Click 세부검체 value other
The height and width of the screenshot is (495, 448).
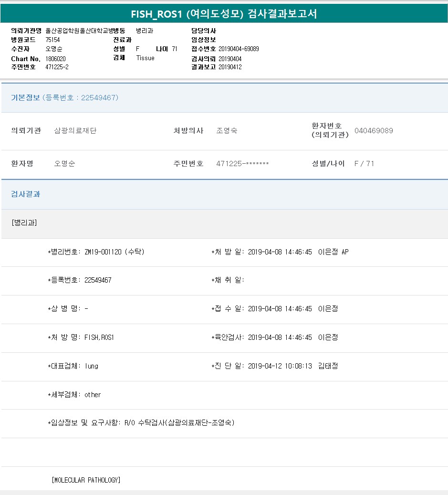pos(93,395)
